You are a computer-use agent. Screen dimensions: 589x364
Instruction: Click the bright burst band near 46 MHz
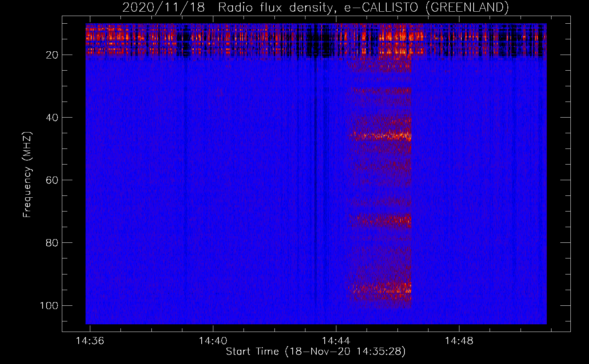tap(380, 135)
